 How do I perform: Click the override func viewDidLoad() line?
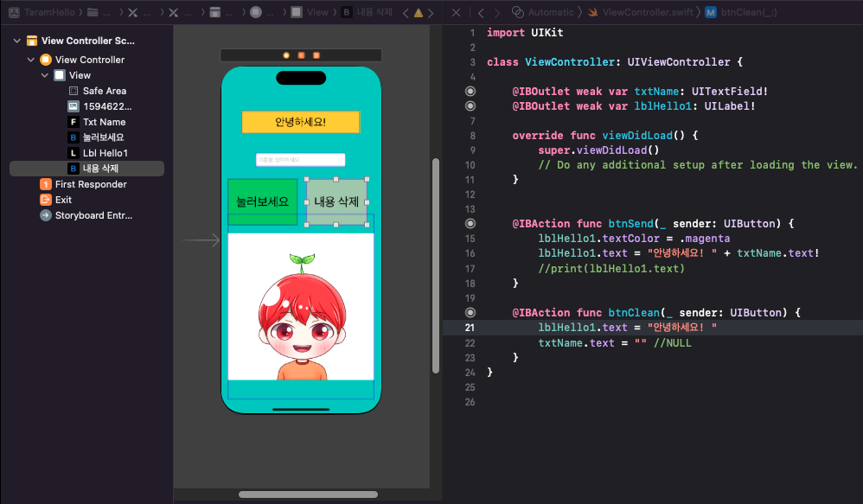(x=604, y=136)
